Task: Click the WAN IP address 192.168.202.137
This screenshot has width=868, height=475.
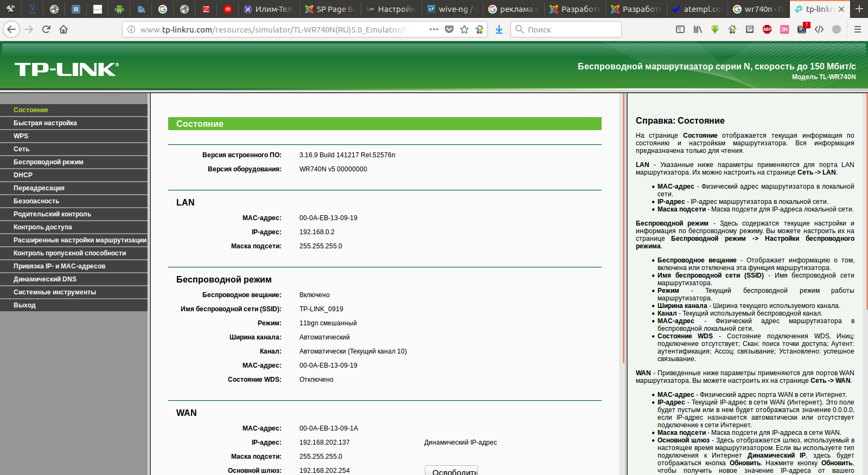Action: (324, 442)
